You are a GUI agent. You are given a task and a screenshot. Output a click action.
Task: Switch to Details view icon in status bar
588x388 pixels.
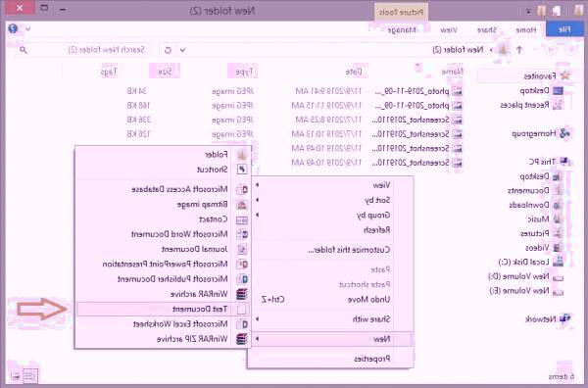30,376
